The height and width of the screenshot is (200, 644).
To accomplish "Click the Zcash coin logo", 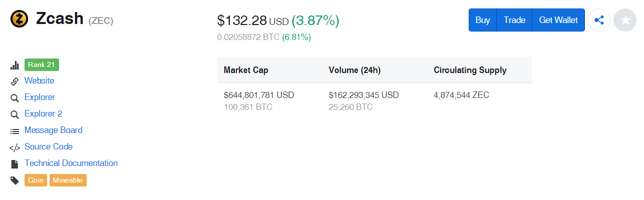I will coord(19,19).
